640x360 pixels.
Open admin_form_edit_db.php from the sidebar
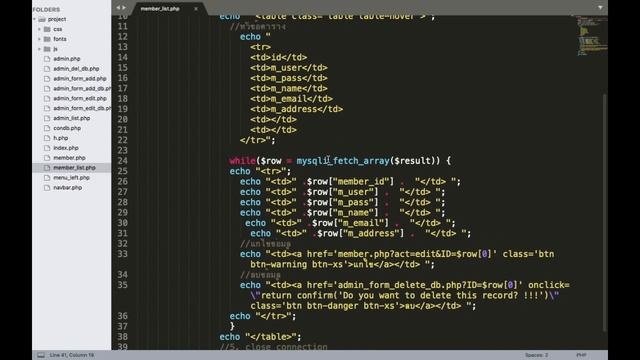click(82, 108)
